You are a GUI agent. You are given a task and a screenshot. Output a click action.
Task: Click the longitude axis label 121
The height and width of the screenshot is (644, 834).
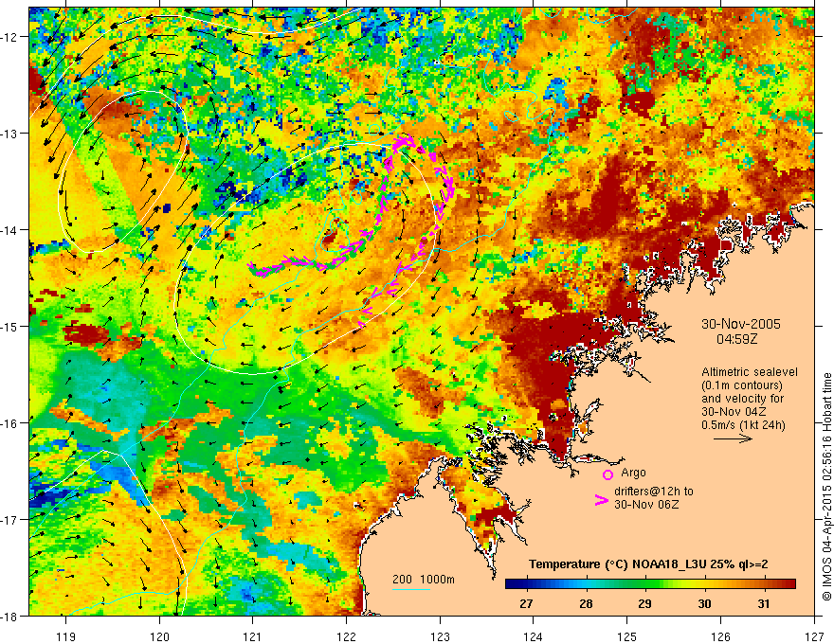coord(253,636)
